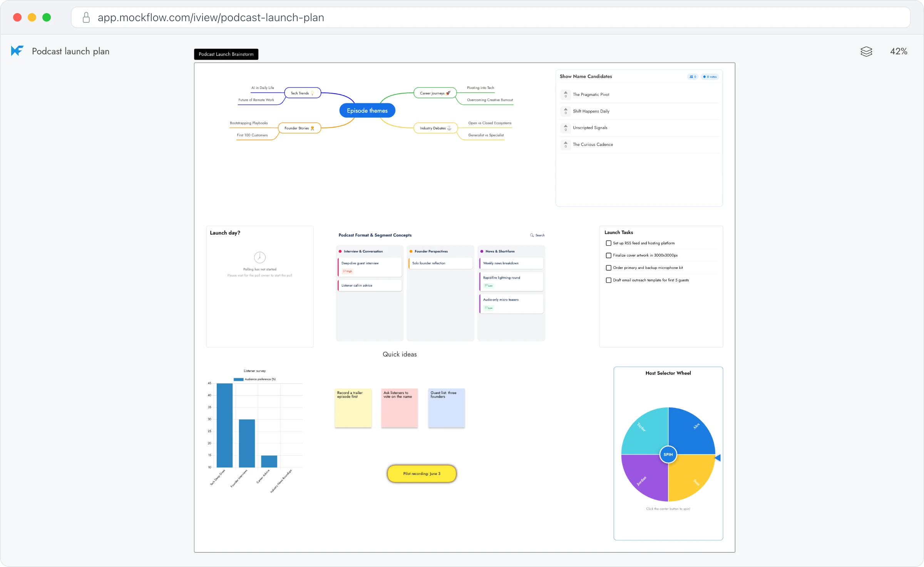924x567 pixels.
Task: Click the polling clock icon
Action: tap(260, 257)
